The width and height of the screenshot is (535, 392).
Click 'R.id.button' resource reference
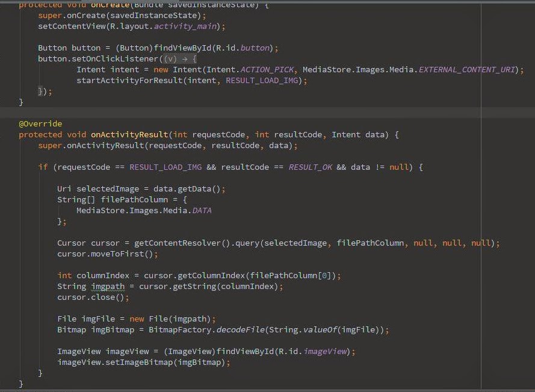click(x=243, y=48)
